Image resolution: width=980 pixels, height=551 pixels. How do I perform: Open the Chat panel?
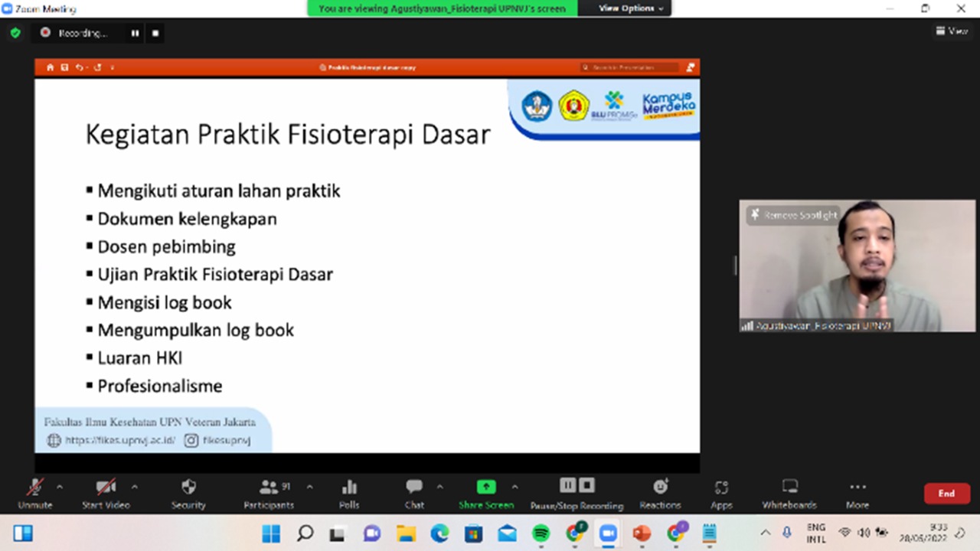tap(414, 487)
